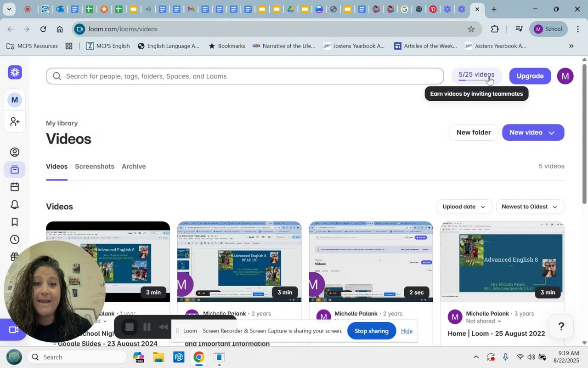
Task: Open Chrome's Extensions puzzle icon
Action: point(495,29)
